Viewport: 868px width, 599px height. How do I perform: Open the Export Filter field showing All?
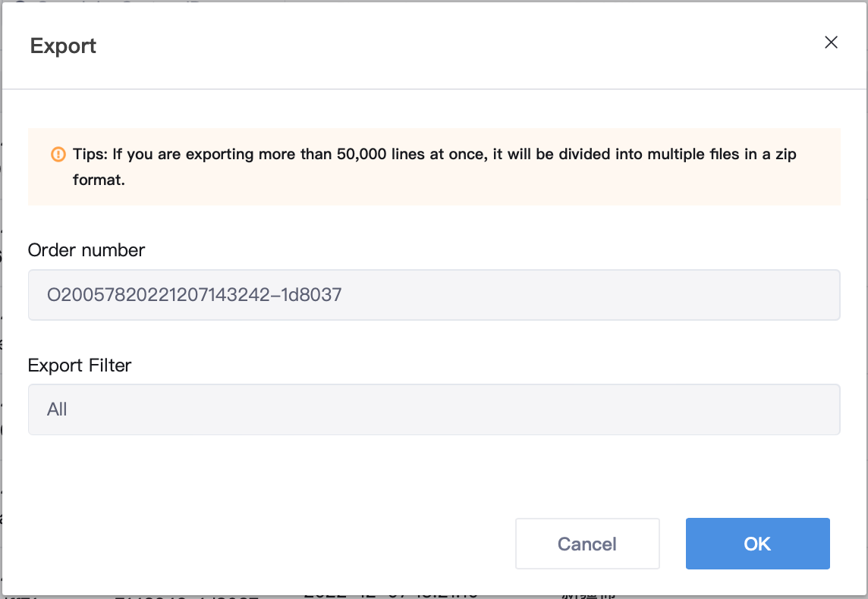click(x=434, y=409)
